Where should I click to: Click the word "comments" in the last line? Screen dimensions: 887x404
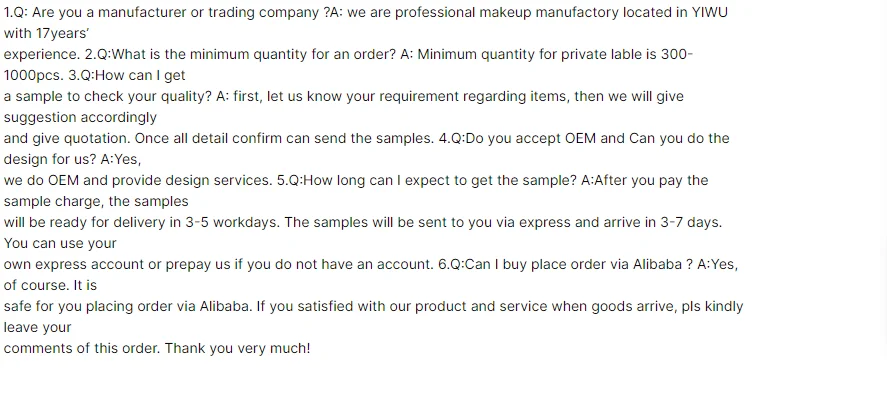[x=39, y=349]
